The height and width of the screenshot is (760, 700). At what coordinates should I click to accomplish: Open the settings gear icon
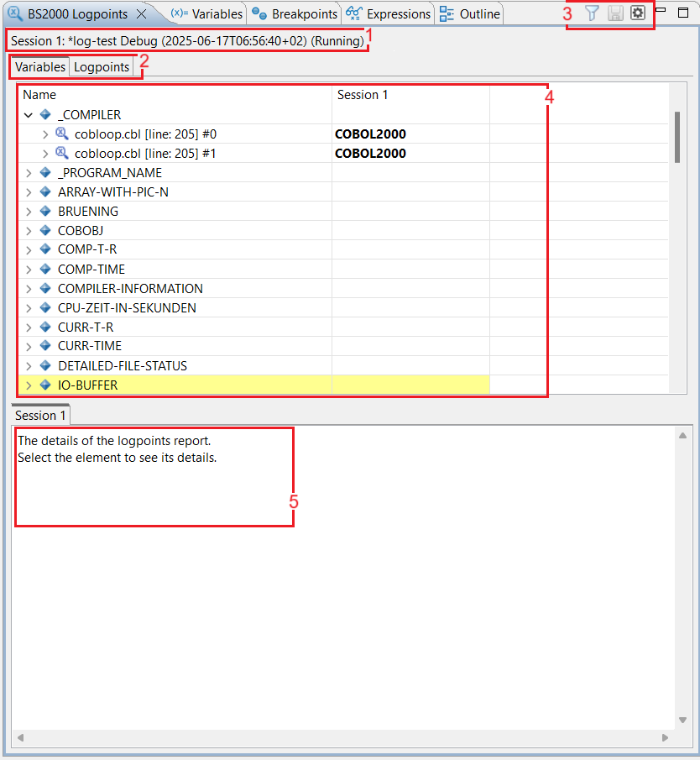coord(638,13)
